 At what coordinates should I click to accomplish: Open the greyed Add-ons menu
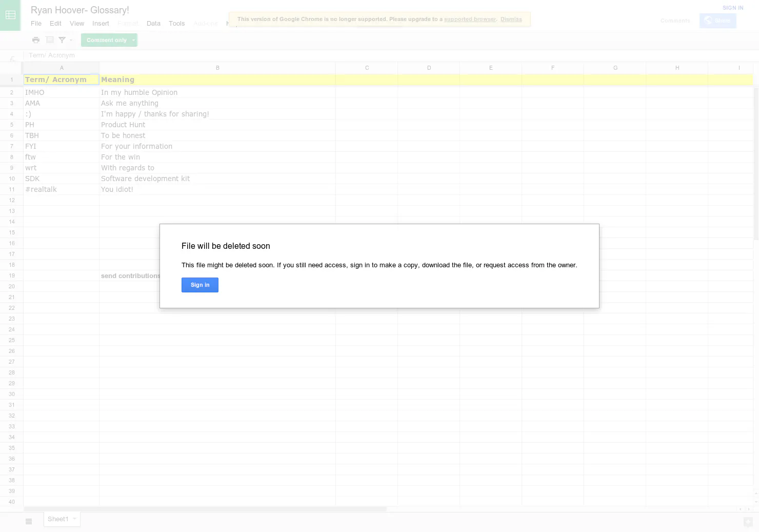click(x=205, y=24)
